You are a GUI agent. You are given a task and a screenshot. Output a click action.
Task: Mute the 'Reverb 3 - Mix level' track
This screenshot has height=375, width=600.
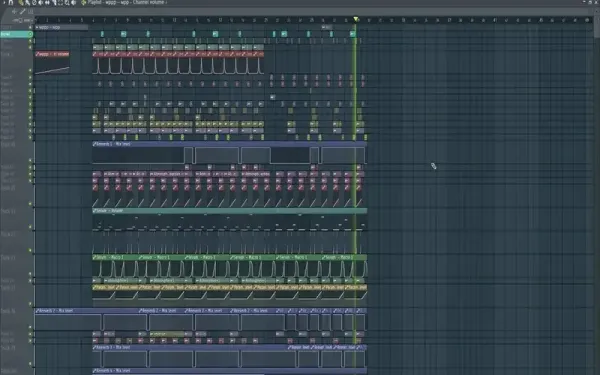(30, 364)
